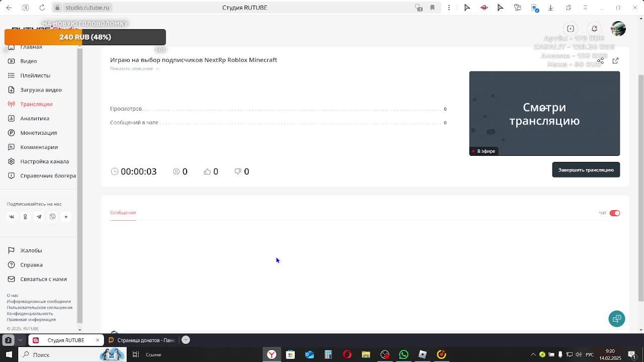Viewport: 644px width, 362px height.
Task: Expand Показать описание under the stream title
Action: [x=134, y=68]
